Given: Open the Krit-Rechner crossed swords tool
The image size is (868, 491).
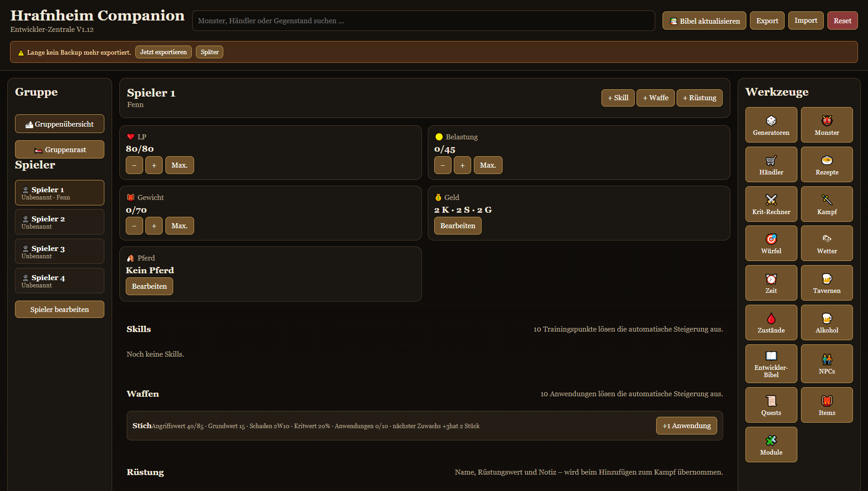Looking at the screenshot, I should (771, 204).
